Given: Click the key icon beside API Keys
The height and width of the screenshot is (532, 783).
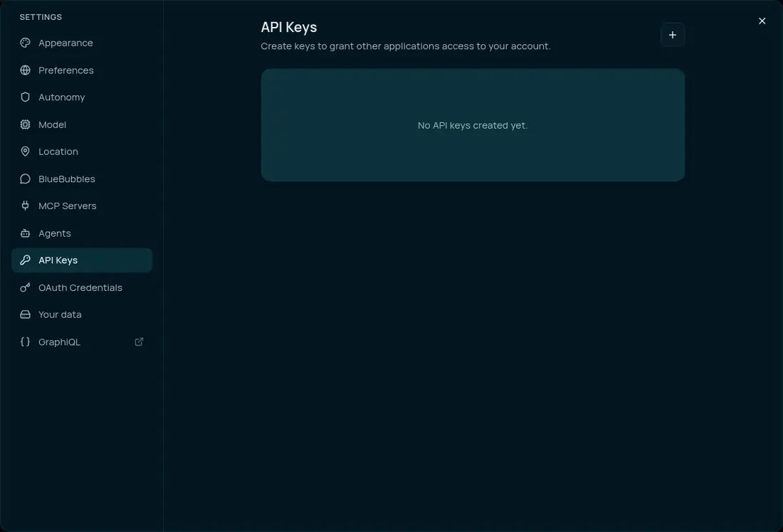Looking at the screenshot, I should 25,260.
